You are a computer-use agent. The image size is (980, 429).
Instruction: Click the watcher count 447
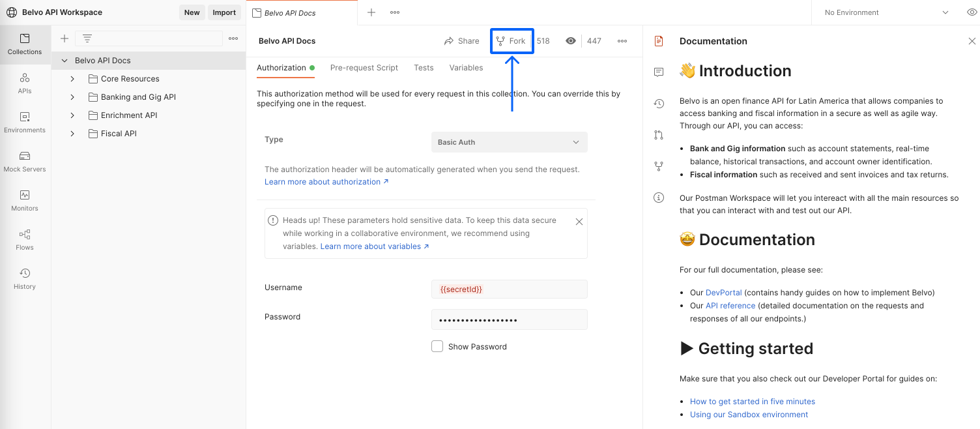point(594,41)
